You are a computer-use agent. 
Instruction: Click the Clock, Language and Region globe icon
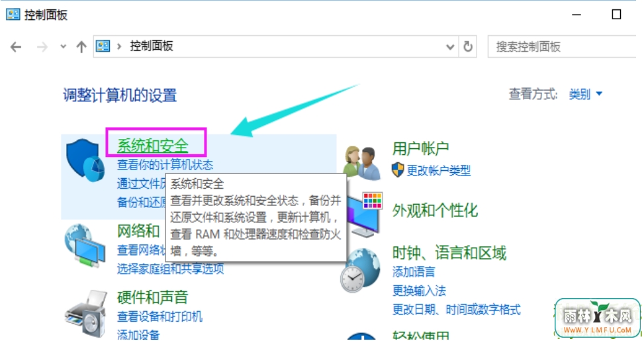[361, 270]
